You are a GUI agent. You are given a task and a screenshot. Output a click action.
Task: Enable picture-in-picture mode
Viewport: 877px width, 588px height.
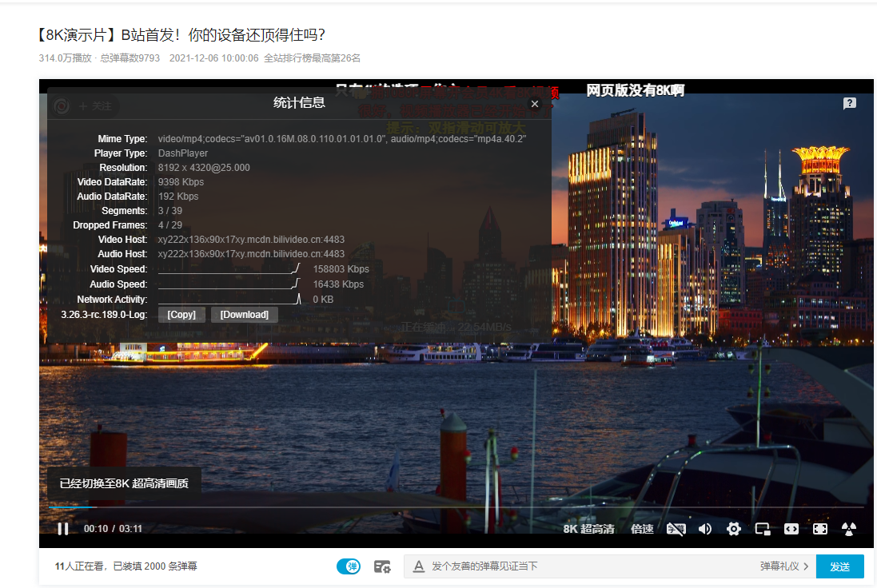tap(763, 529)
